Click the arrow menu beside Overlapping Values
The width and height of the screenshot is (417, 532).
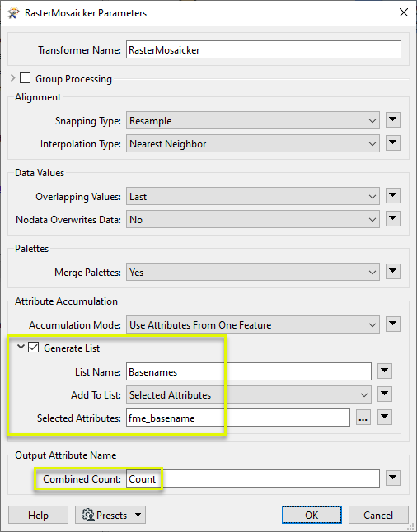click(393, 195)
